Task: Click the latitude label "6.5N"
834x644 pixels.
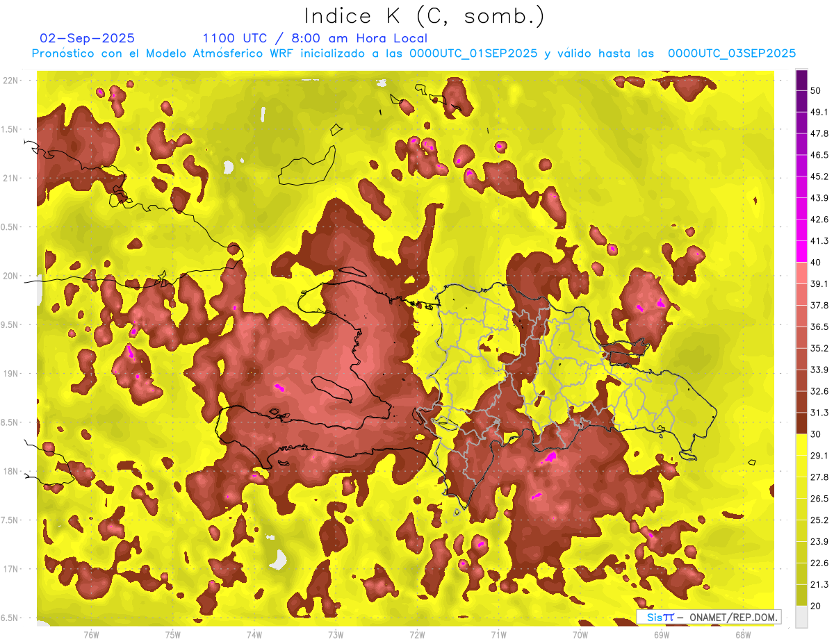Action: click(x=10, y=618)
